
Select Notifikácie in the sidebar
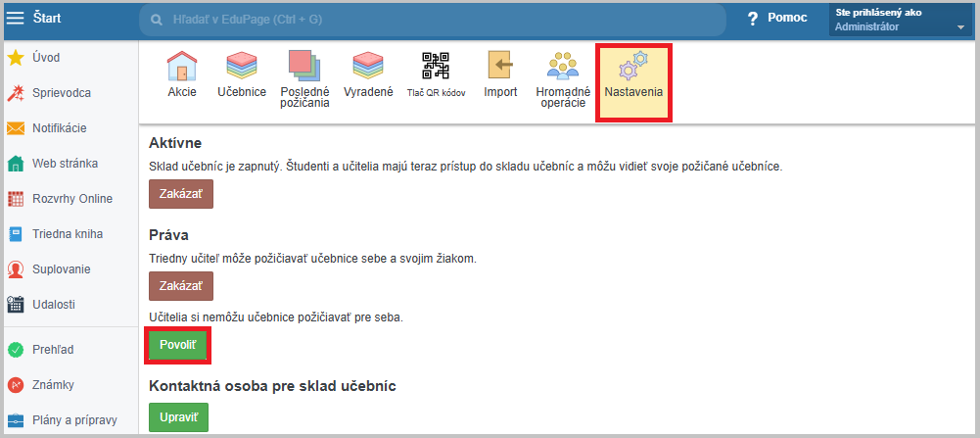(60, 128)
